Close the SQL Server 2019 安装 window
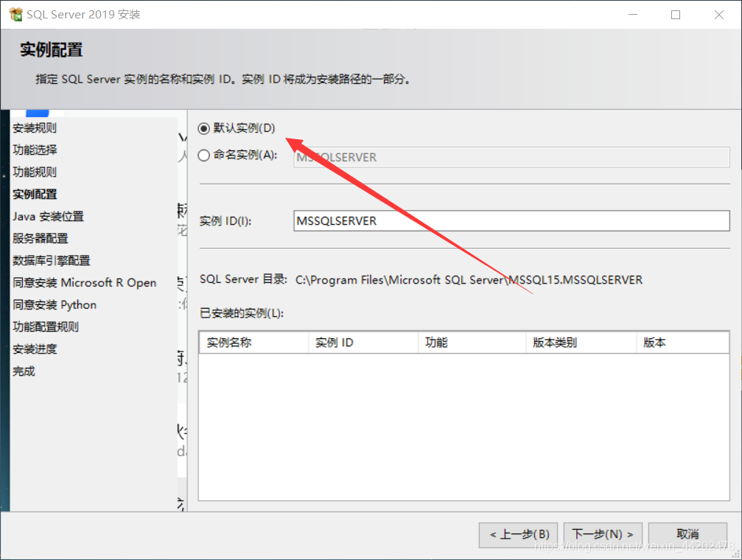The height and width of the screenshot is (560, 742). pyautogui.click(x=719, y=15)
